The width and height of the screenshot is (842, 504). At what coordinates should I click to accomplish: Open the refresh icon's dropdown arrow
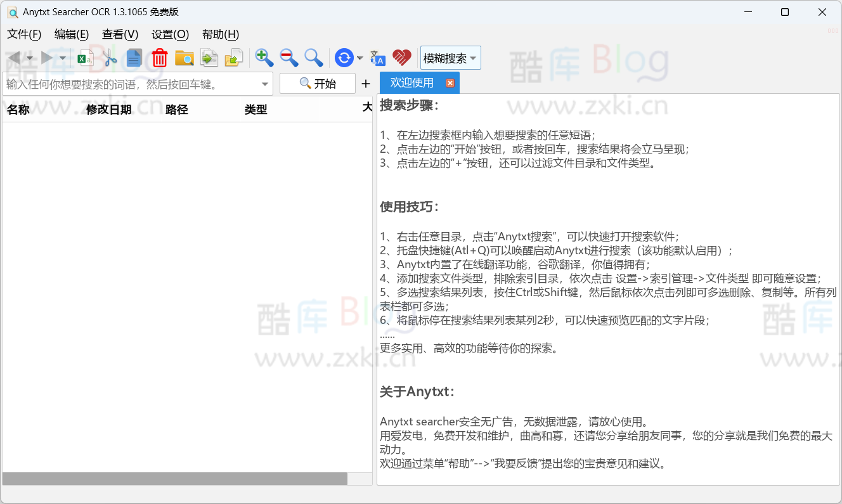pos(359,58)
